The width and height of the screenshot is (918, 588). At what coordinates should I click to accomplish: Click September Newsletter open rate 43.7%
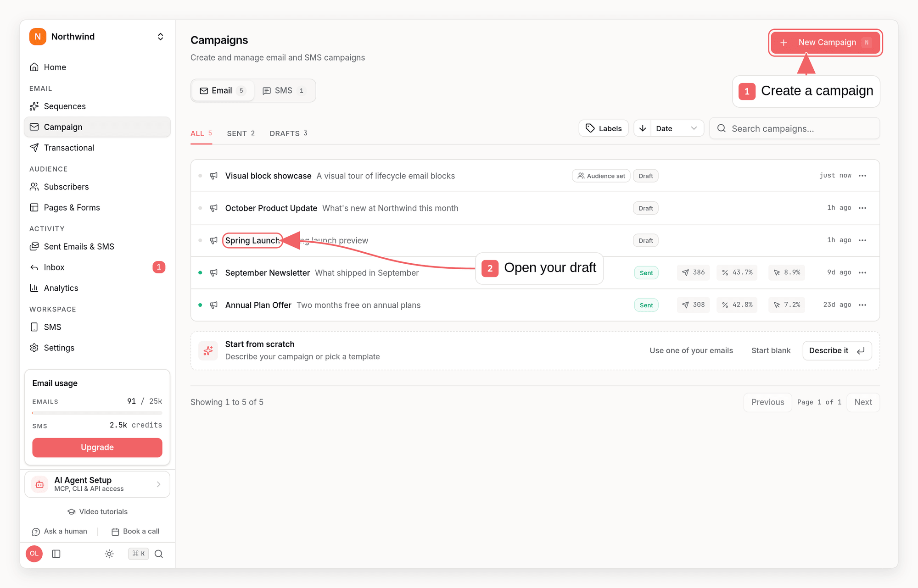click(x=737, y=272)
